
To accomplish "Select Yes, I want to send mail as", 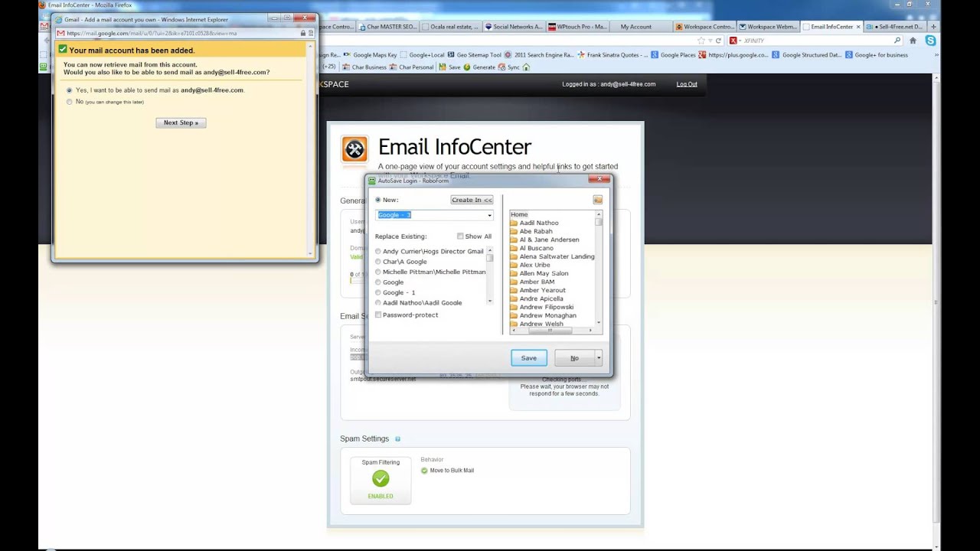I will [x=70, y=90].
